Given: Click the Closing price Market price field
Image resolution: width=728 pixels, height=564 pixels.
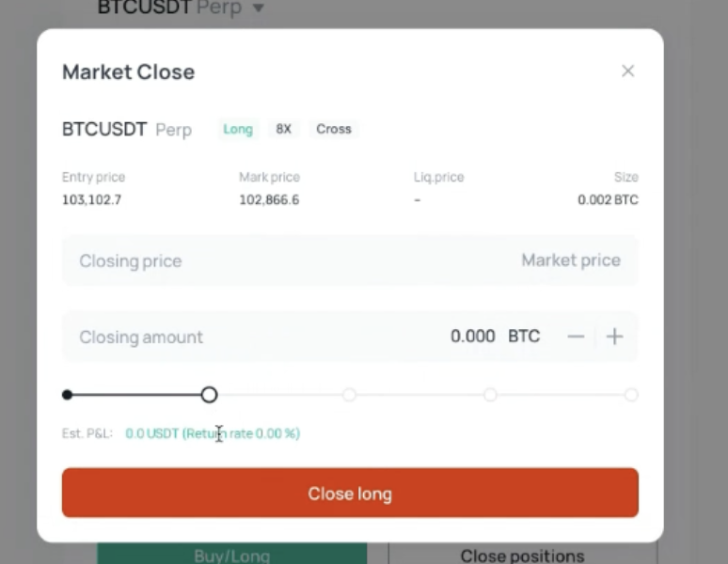Looking at the screenshot, I should (x=350, y=260).
